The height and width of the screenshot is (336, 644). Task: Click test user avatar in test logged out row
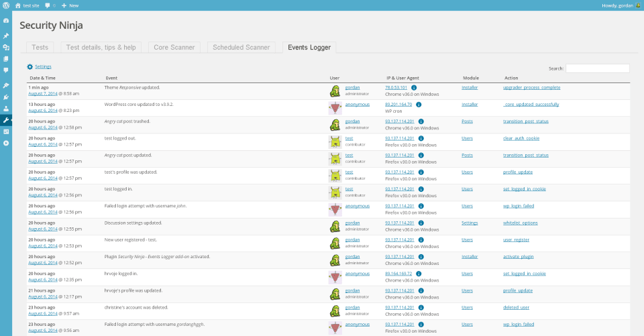pos(335,142)
